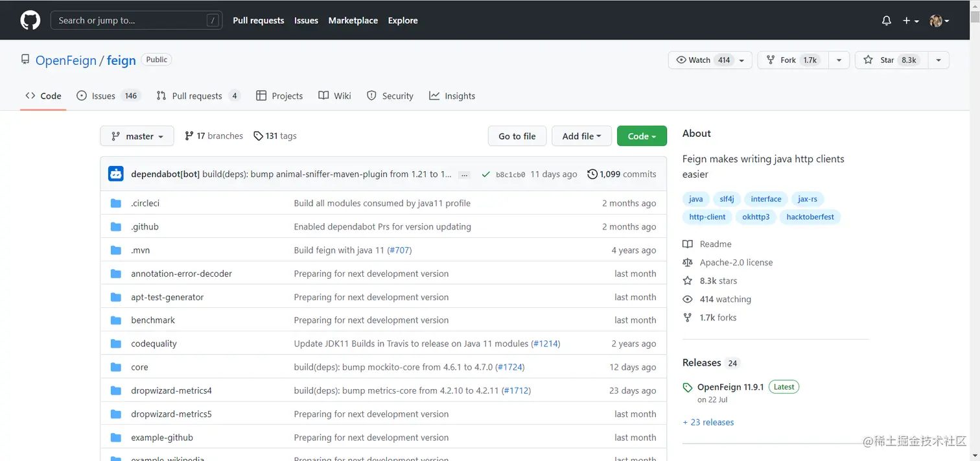980x461 pixels.
Task: Go to Marketplace in top navigation
Action: pyautogui.click(x=353, y=20)
